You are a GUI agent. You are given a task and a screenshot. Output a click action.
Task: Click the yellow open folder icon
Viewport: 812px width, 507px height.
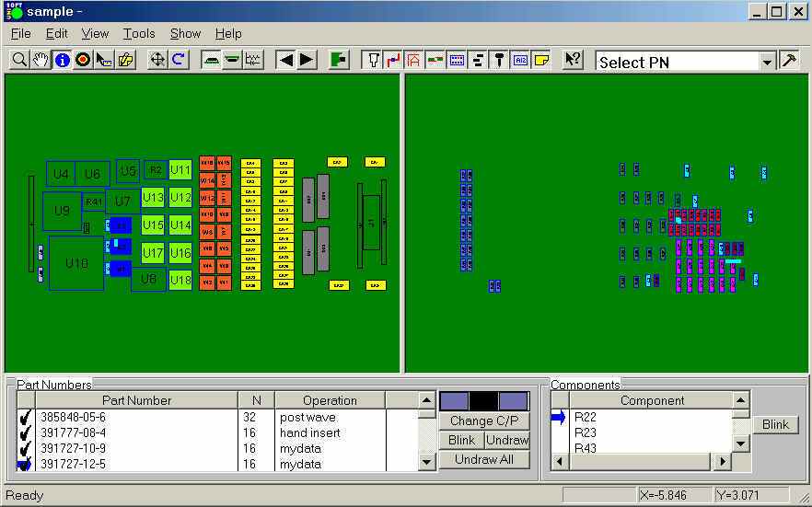point(125,60)
